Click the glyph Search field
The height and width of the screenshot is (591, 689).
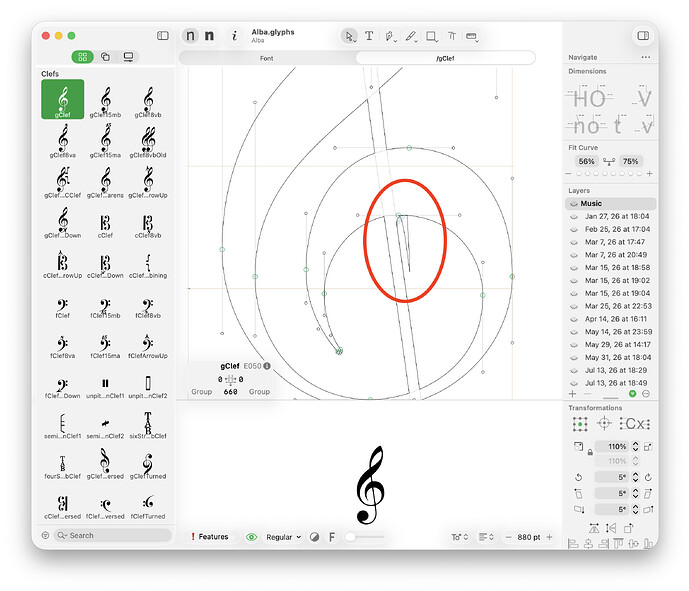click(113, 535)
